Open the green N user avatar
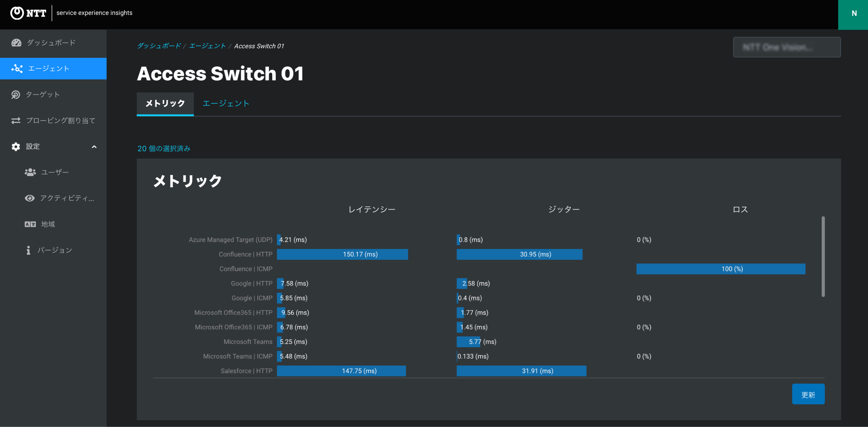This screenshot has width=868, height=427. point(853,14)
